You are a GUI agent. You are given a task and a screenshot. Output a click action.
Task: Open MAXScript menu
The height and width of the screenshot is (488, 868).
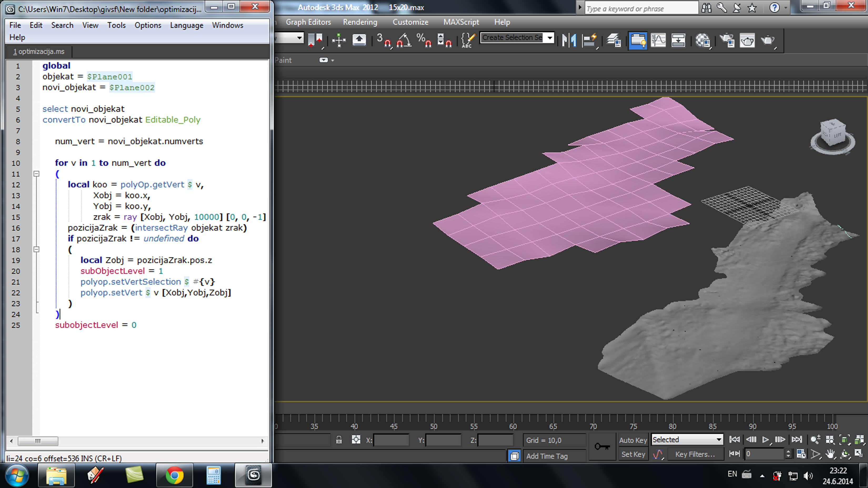461,22
